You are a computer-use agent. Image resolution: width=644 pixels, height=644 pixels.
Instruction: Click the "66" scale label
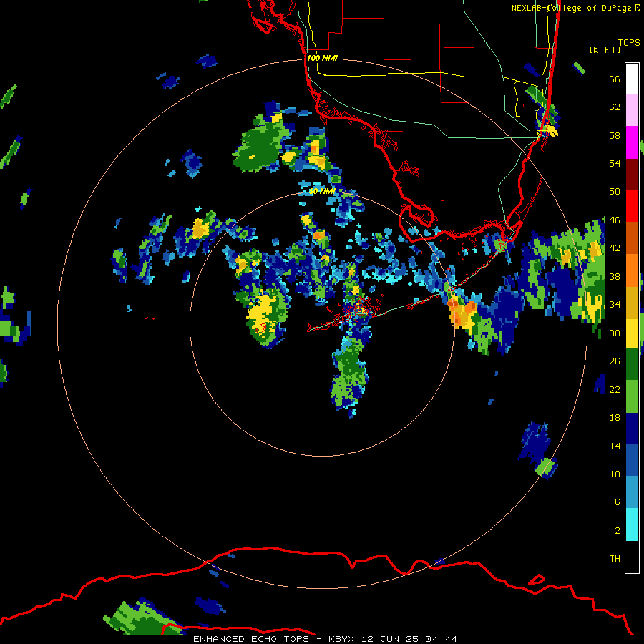click(615, 79)
